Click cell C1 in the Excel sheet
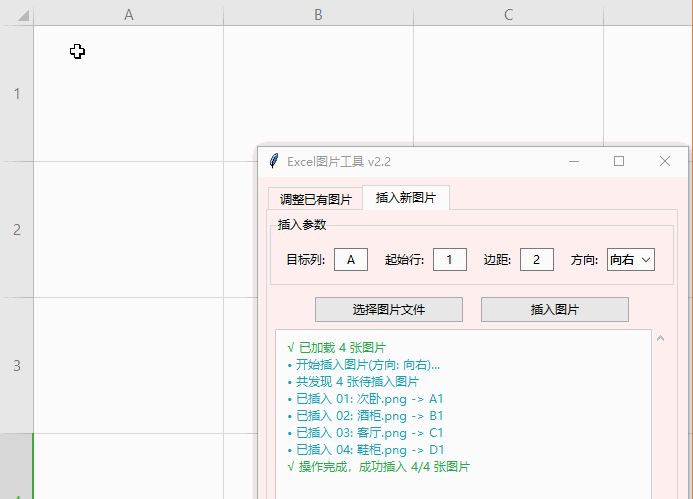693x499 pixels. (x=508, y=86)
